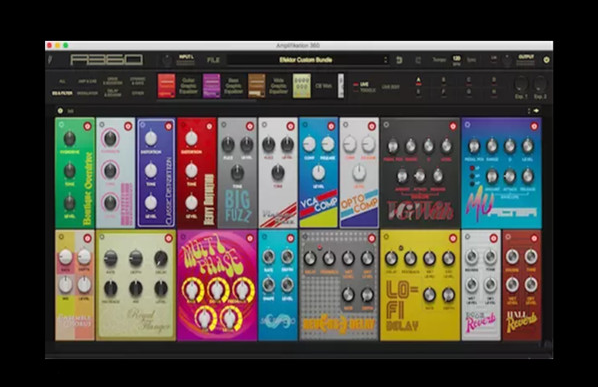Select the EQ & Filter category tab
The image size is (598, 387).
pyautogui.click(x=62, y=93)
